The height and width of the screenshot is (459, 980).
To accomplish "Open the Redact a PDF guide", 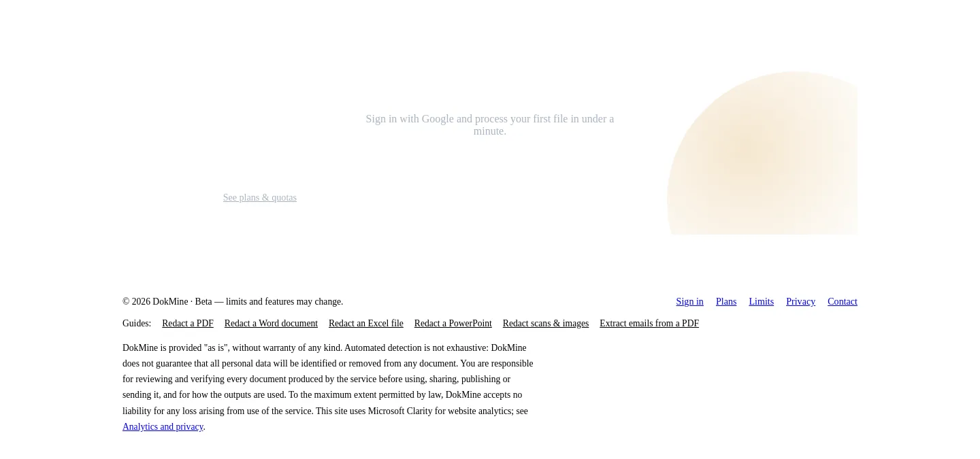I will 188,323.
